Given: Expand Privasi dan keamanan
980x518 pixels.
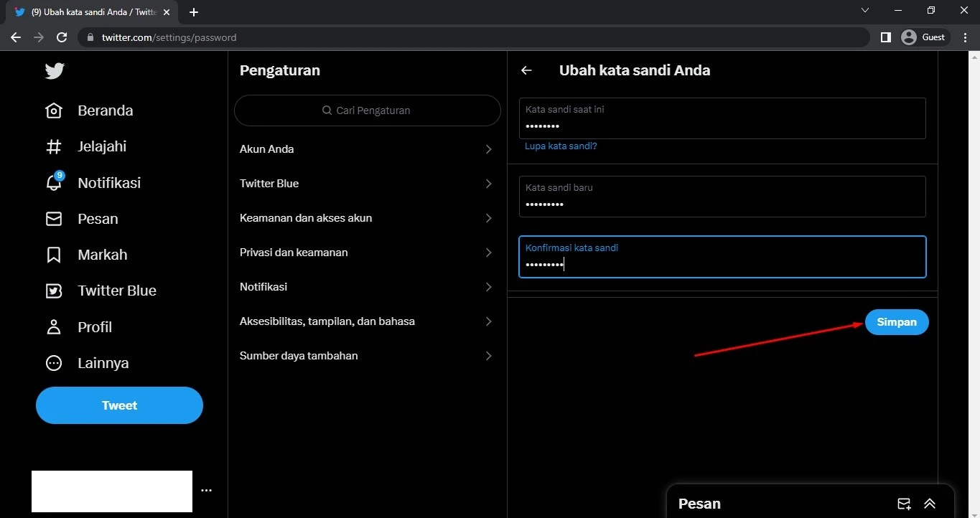Looking at the screenshot, I should point(367,253).
